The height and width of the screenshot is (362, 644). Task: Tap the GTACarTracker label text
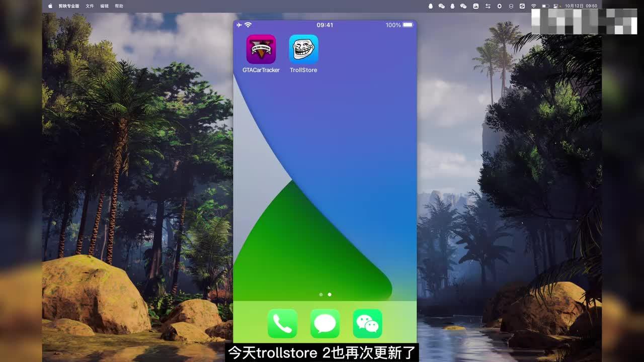261,70
